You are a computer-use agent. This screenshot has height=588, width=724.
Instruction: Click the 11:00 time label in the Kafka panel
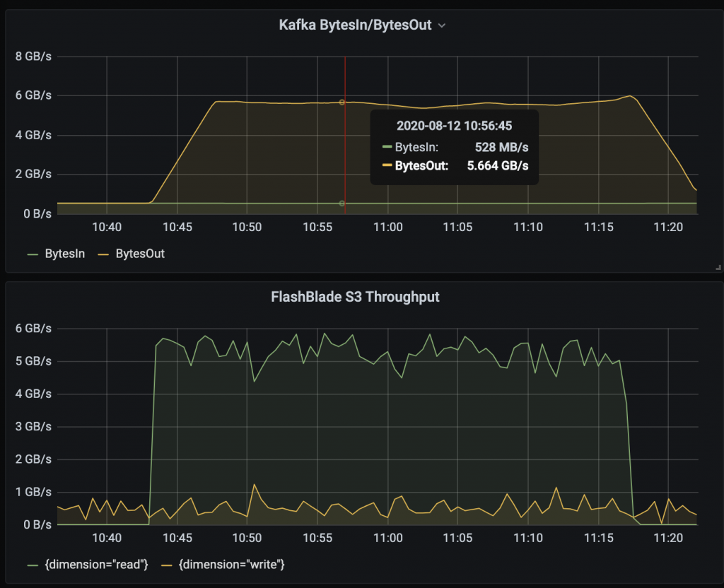[388, 227]
